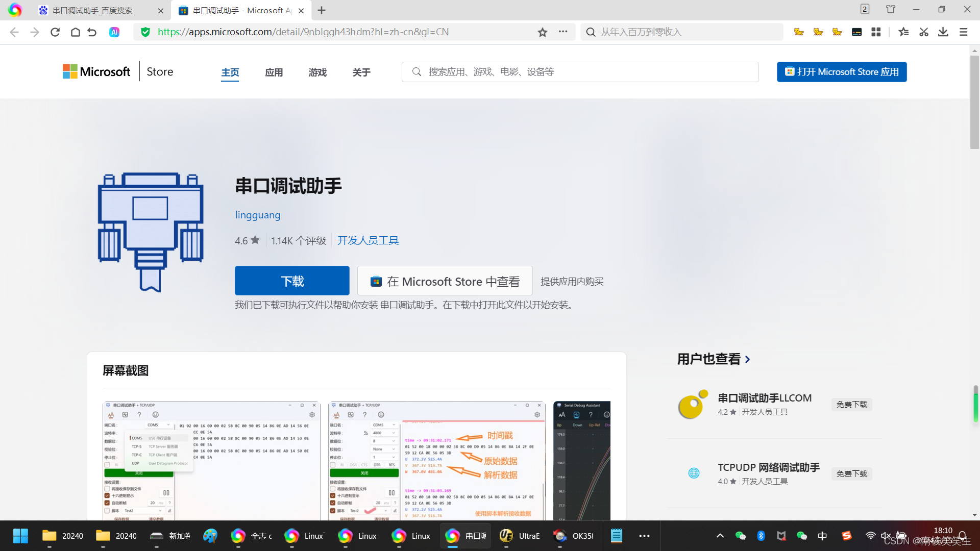Bookmark the page with the star icon
The height and width of the screenshot is (551, 980).
542,32
